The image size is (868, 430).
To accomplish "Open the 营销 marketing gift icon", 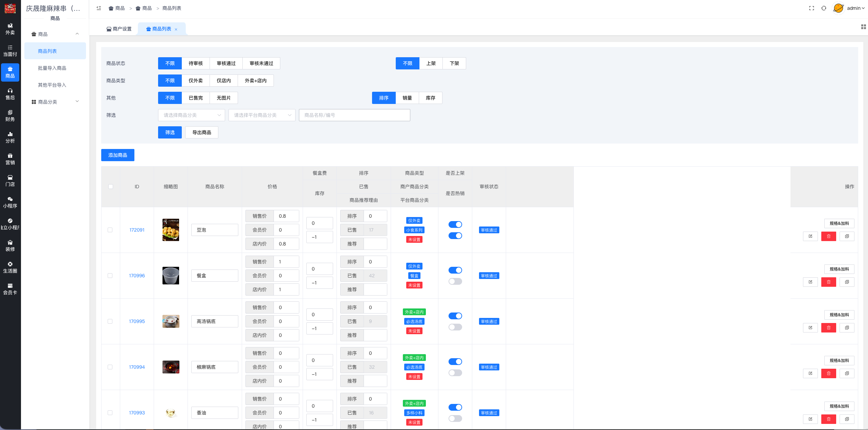I will (x=10, y=159).
